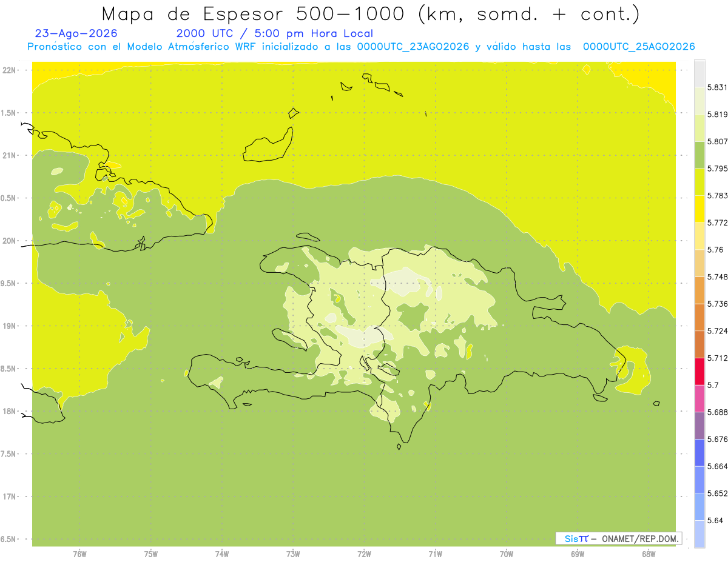The width and height of the screenshot is (728, 562).
Task: Pick the pink legend band between 5.688 and 5.7
Action: [699, 398]
